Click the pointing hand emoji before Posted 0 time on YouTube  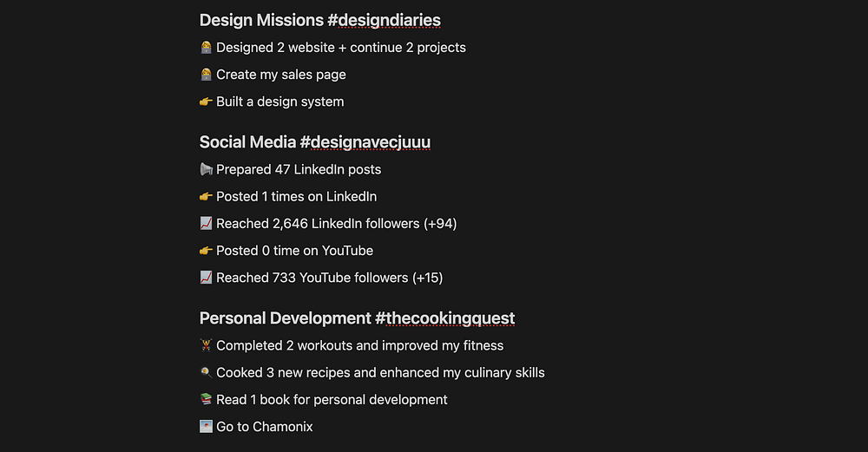pyautogui.click(x=206, y=251)
